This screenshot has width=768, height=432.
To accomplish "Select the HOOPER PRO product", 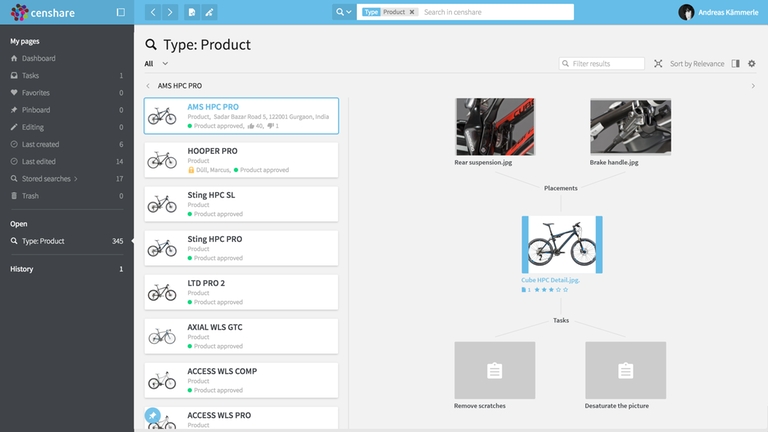I will pos(241,160).
